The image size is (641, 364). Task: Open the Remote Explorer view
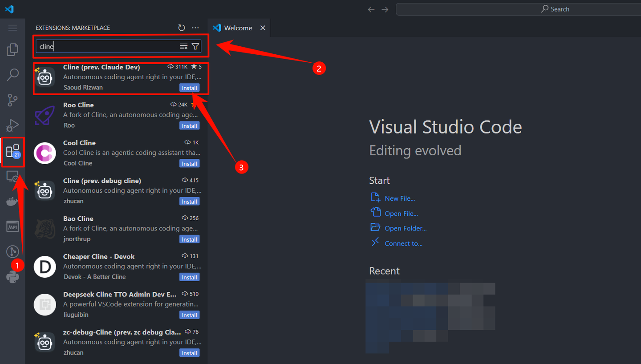coord(12,177)
